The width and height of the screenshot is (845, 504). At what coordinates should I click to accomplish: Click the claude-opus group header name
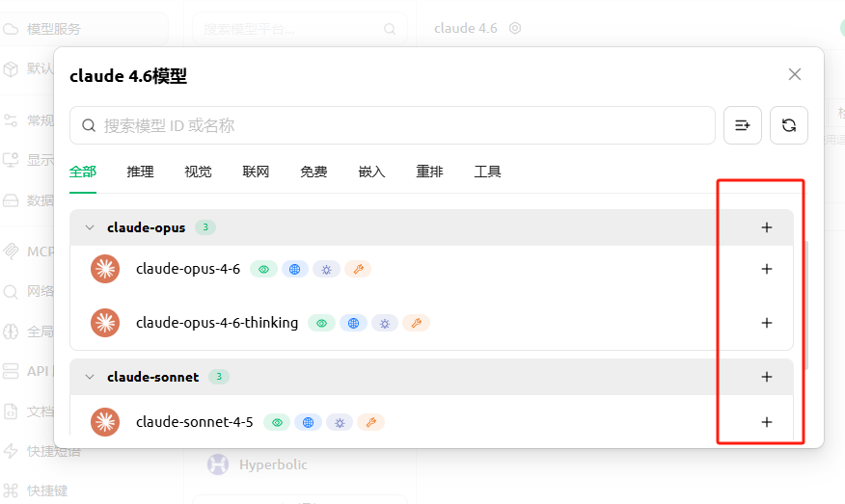point(146,227)
